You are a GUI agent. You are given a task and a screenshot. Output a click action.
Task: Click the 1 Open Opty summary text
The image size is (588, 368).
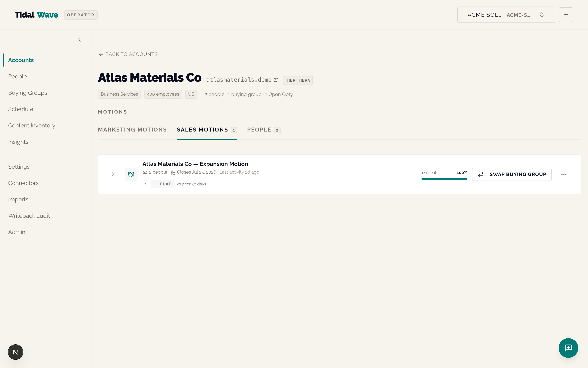279,94
